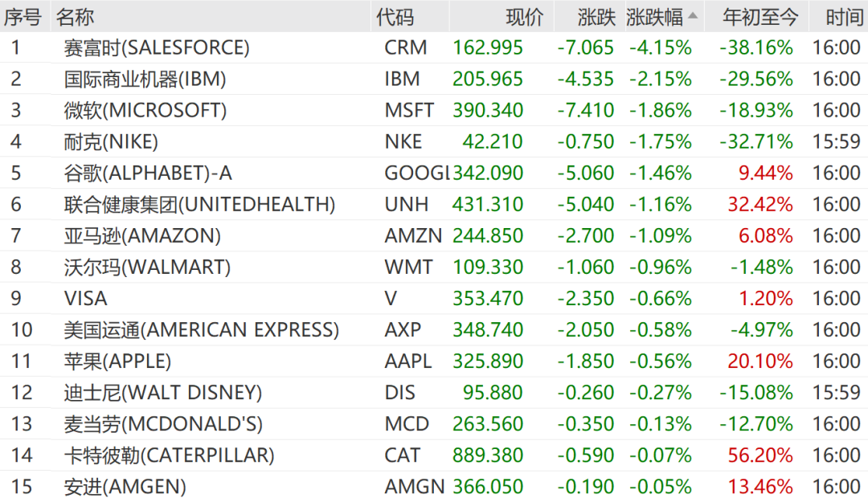Open 卡特彼勒(CATERPILLAR) stock entry
Screen dimensions: 868x498
pyautogui.click(x=169, y=455)
